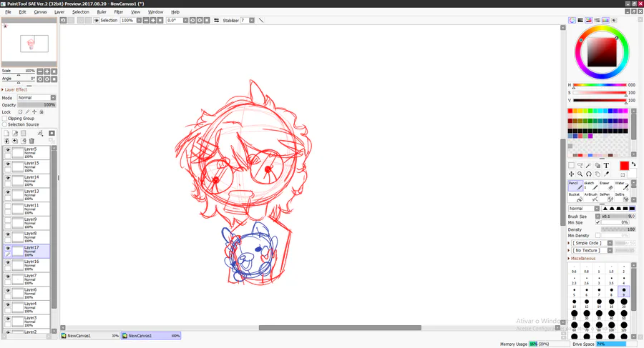Select the Layer16 row in layers list
Screen dimensions: 644x348
26,266
